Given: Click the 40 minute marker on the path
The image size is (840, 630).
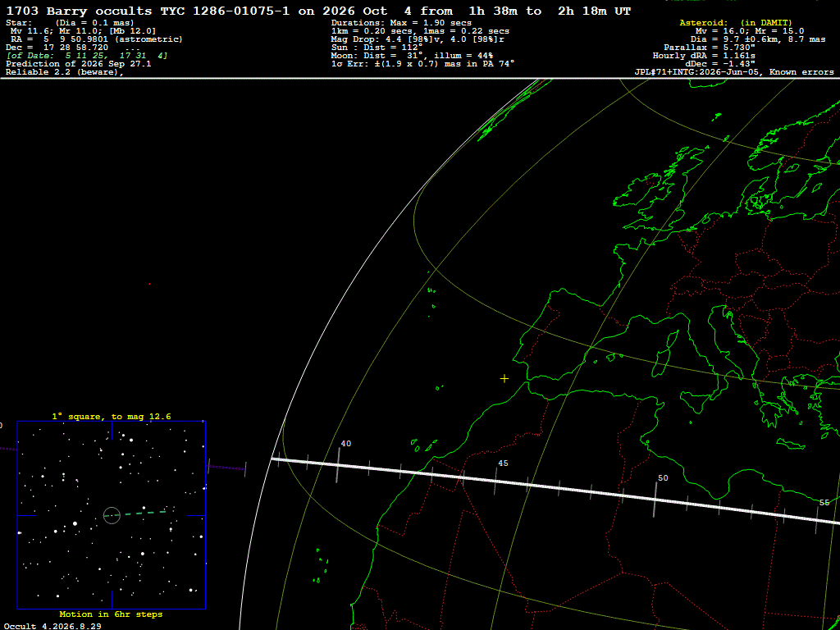Looking at the screenshot, I should [x=339, y=464].
